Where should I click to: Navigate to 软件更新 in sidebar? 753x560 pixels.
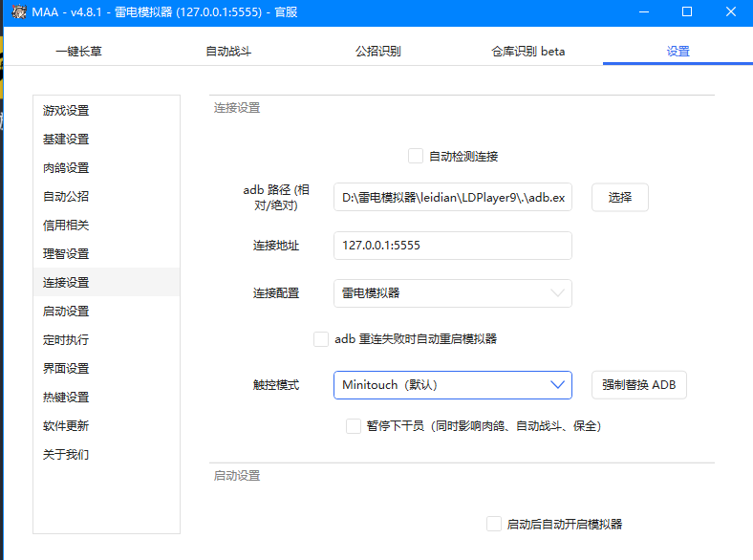pos(66,426)
